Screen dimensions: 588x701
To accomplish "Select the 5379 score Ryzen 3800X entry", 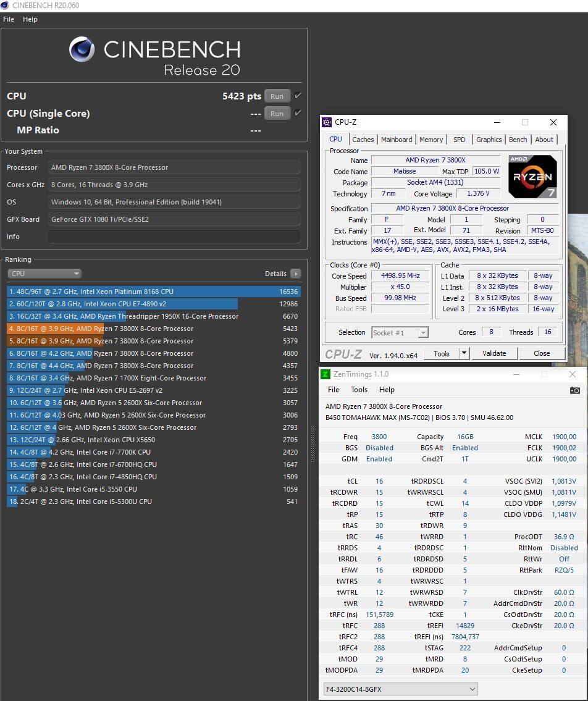I will click(x=154, y=341).
